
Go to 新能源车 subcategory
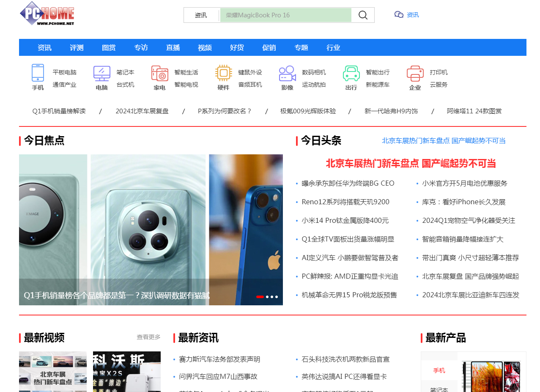click(x=378, y=85)
